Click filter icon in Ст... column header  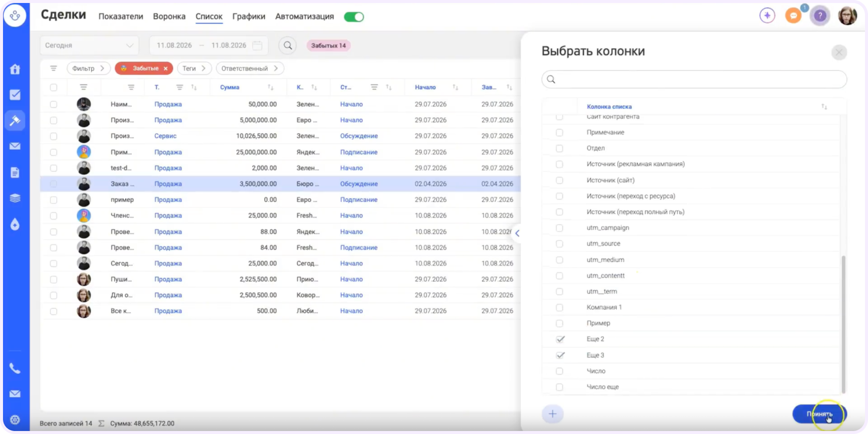(x=374, y=87)
